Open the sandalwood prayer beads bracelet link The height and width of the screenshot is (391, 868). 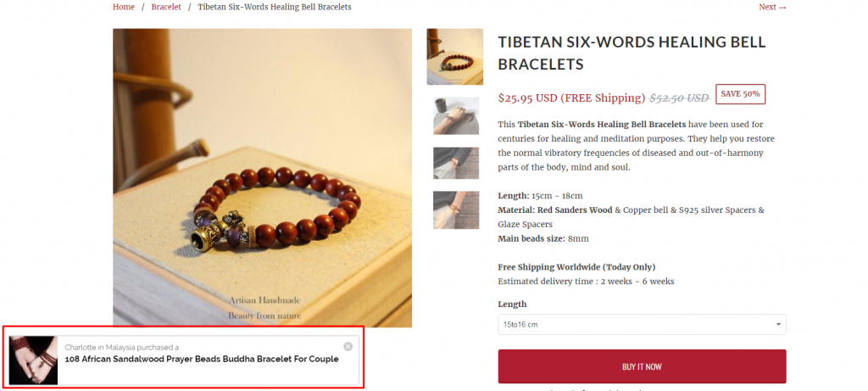[202, 359]
